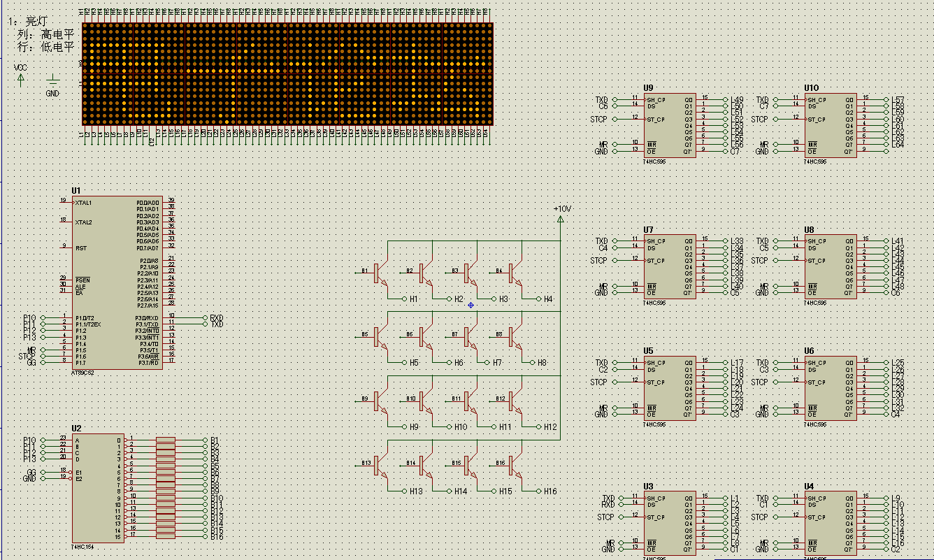The image size is (934, 560).
Task: Click the XTAL1 pin label on U1
Action: point(83,203)
